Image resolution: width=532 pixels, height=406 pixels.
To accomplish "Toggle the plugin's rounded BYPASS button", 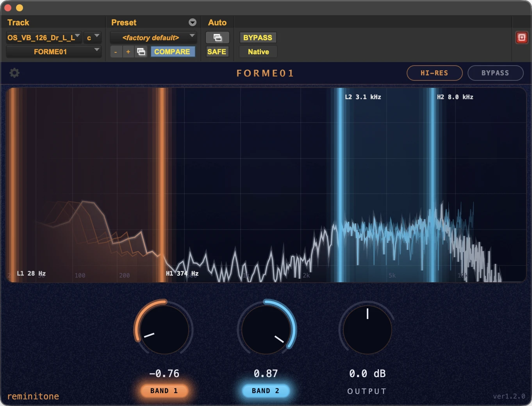I will click(495, 73).
